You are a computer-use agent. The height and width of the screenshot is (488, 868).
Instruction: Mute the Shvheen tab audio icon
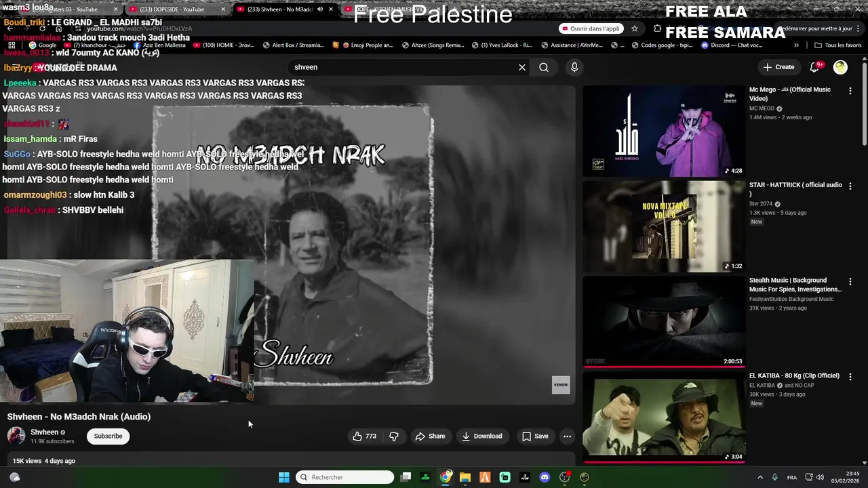[x=319, y=9]
